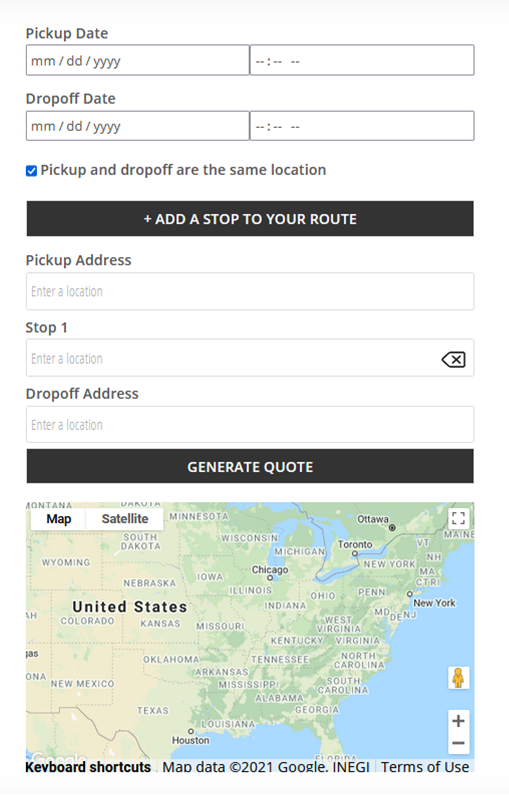Open the Pickup time field
This screenshot has height=795, width=509.
pos(362,60)
